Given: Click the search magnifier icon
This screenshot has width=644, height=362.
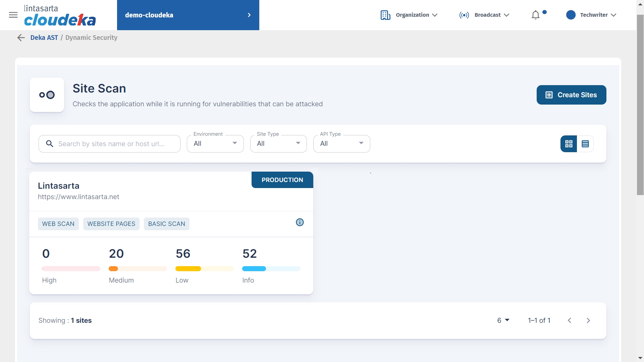Looking at the screenshot, I should tap(50, 144).
